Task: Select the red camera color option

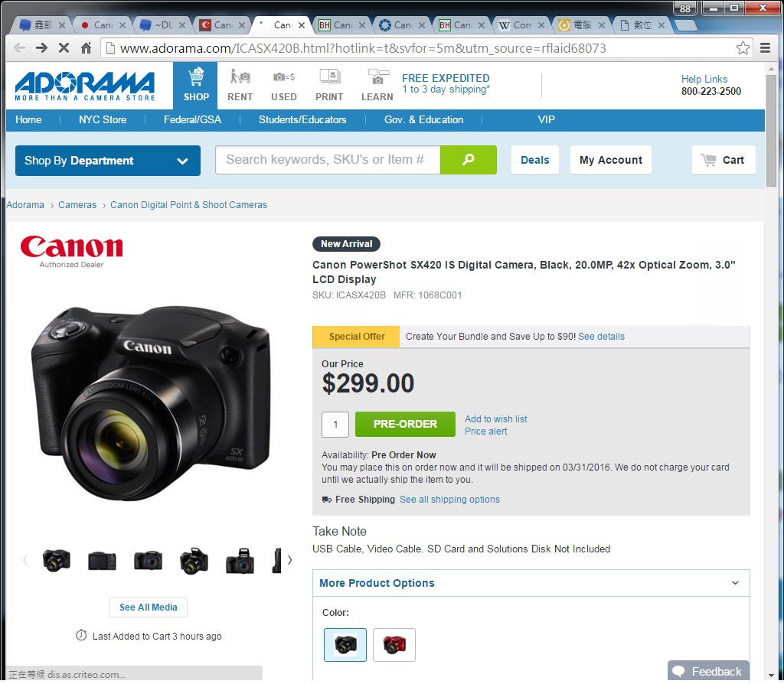Action: pyautogui.click(x=394, y=645)
